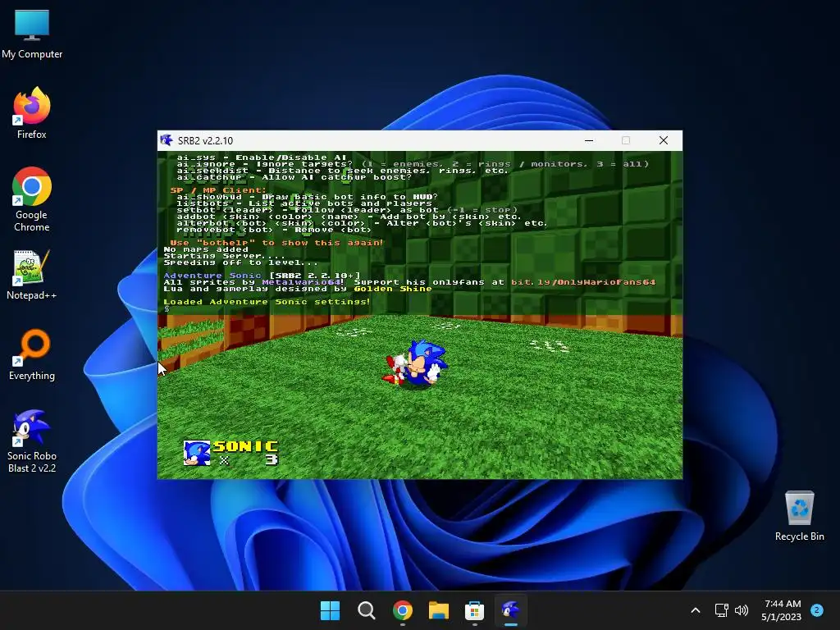Minimize the SRB2 v2.2.10 window
Screen dimensions: 840x630
[x=589, y=140]
